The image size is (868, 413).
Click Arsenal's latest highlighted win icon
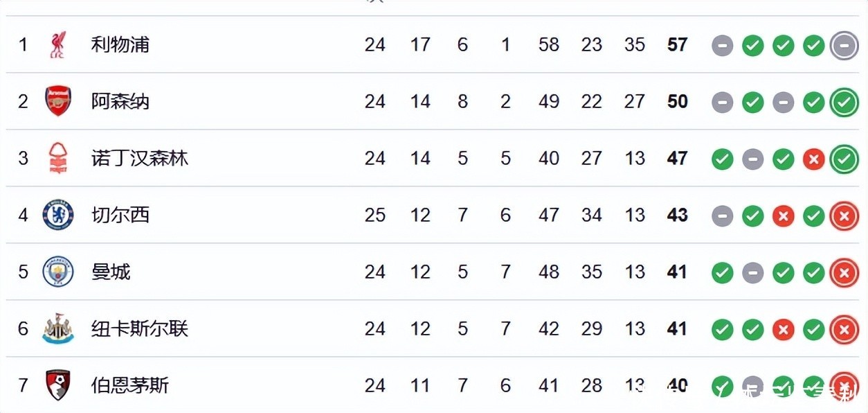point(844,103)
